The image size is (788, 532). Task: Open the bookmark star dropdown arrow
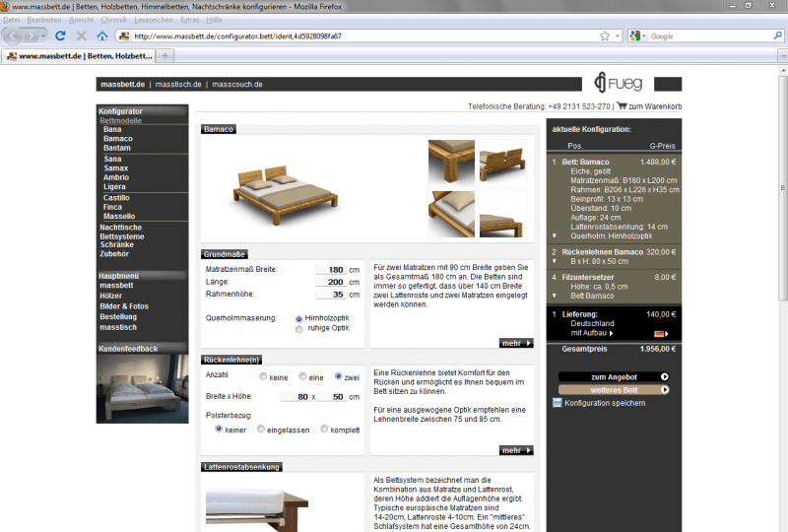pyautogui.click(x=618, y=36)
